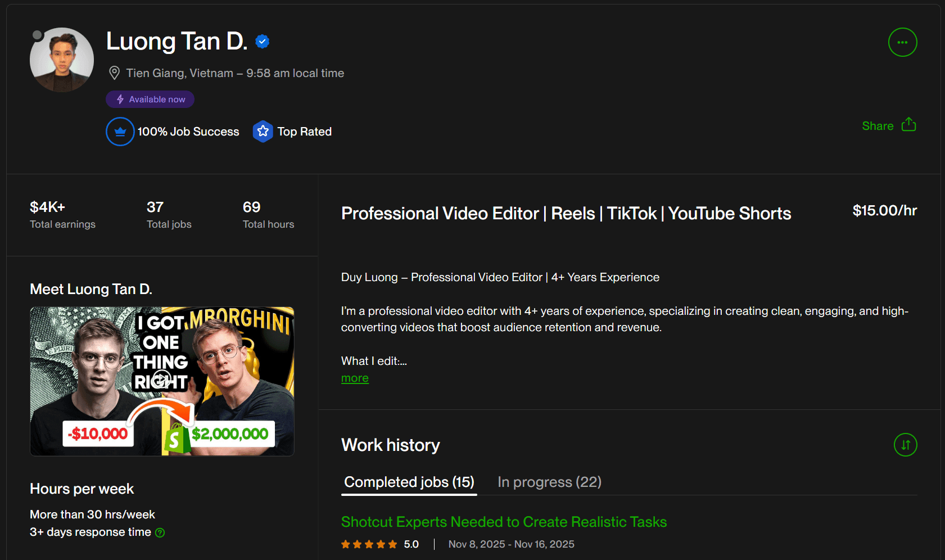Click the Share upload icon
This screenshot has width=945, height=560.
pos(908,125)
